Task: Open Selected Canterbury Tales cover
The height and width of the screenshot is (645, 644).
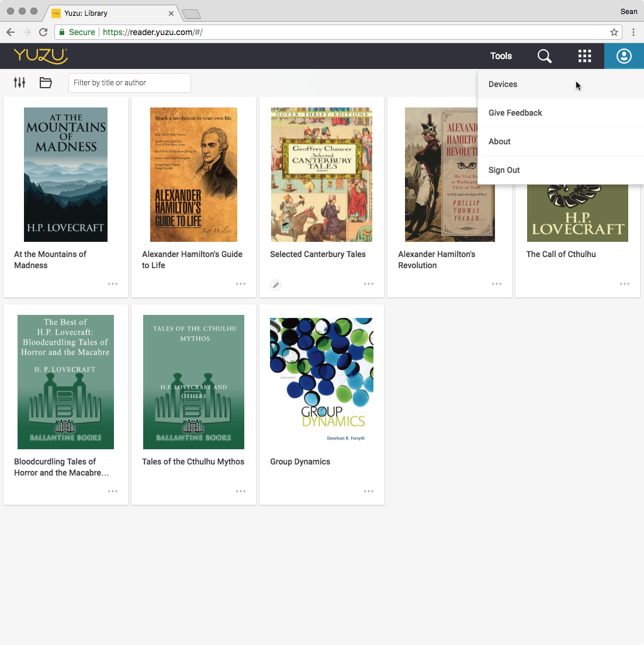Action: point(321,175)
